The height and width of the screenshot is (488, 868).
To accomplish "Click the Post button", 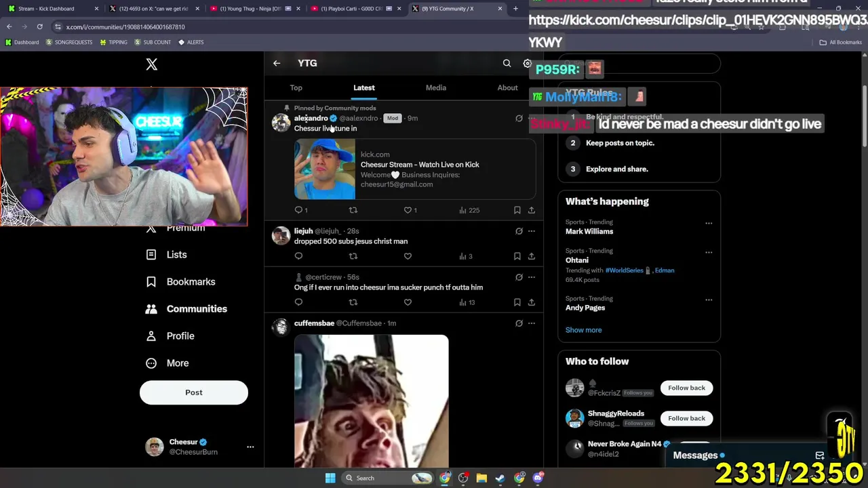I will (x=194, y=392).
